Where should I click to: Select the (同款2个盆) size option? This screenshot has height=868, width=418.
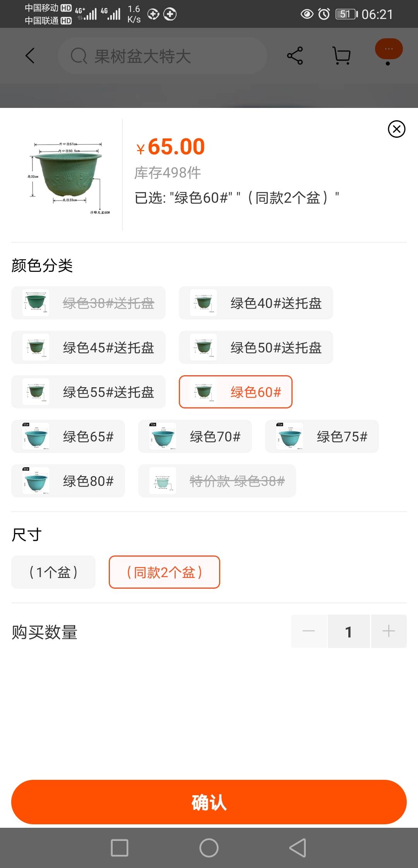pyautogui.click(x=164, y=572)
